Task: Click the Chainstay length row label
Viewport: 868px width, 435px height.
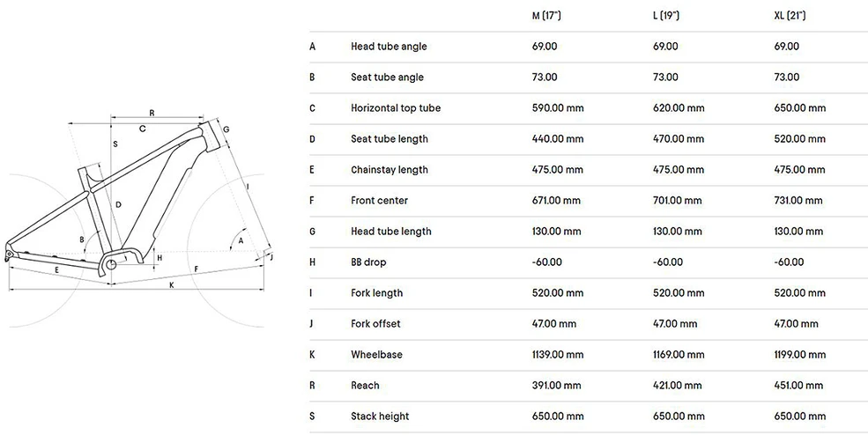Action: pos(389,170)
